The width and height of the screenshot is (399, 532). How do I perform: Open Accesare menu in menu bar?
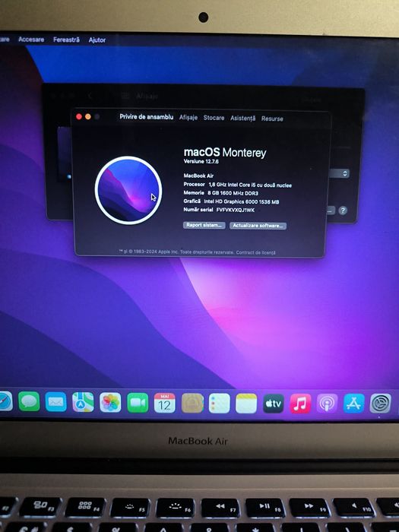click(x=31, y=40)
